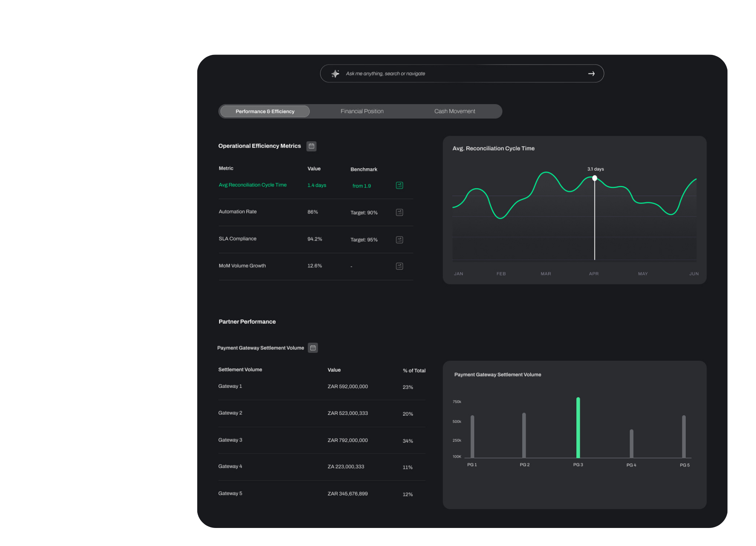Click the AI sparkle icon in search bar
The width and height of the screenshot is (756, 546).
pyautogui.click(x=335, y=74)
